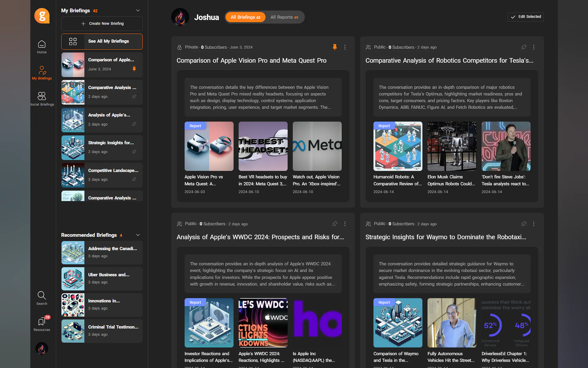
Task: Click the Edit Selected button
Action: click(x=525, y=17)
